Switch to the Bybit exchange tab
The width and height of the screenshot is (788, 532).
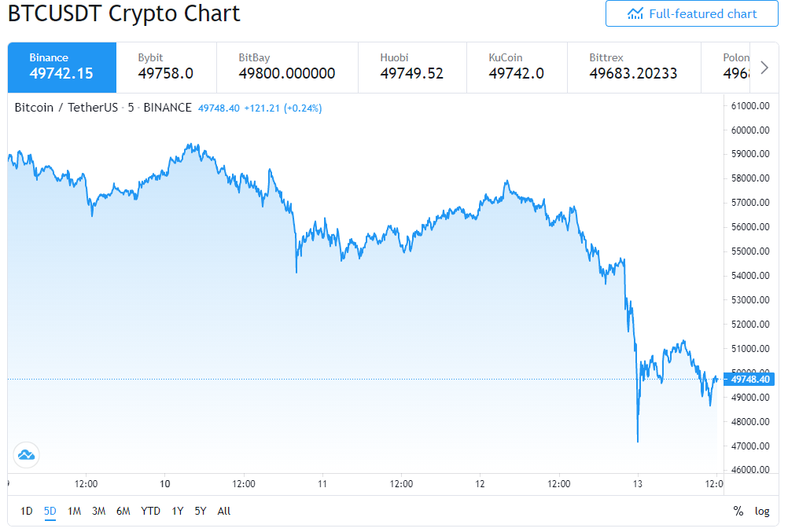click(167, 68)
